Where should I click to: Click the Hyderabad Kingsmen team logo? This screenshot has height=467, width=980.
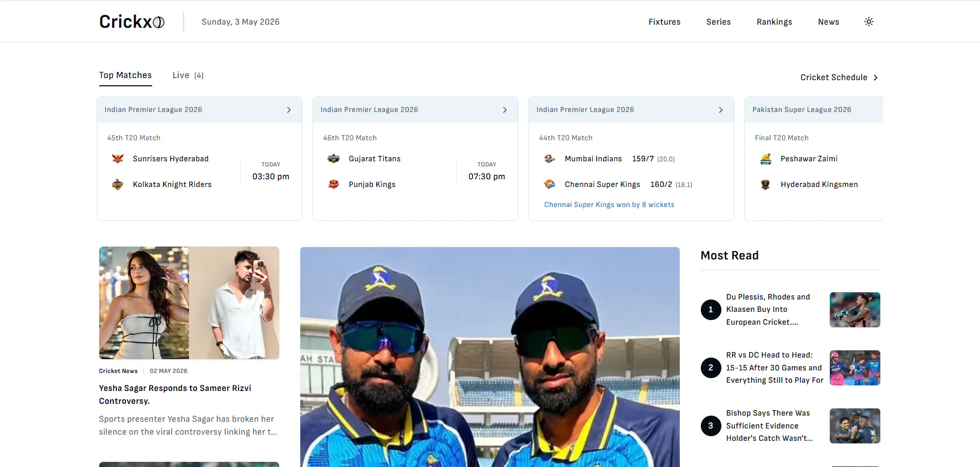coord(766,184)
